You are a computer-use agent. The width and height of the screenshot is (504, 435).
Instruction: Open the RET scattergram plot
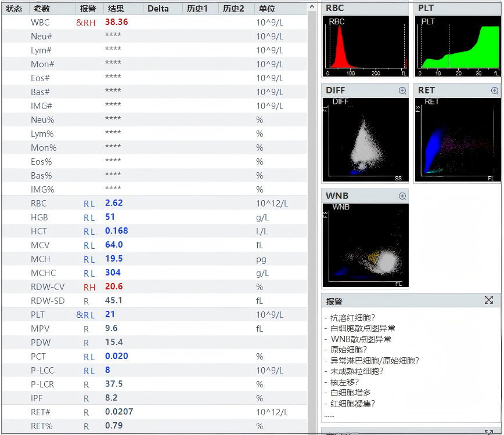[x=458, y=140]
